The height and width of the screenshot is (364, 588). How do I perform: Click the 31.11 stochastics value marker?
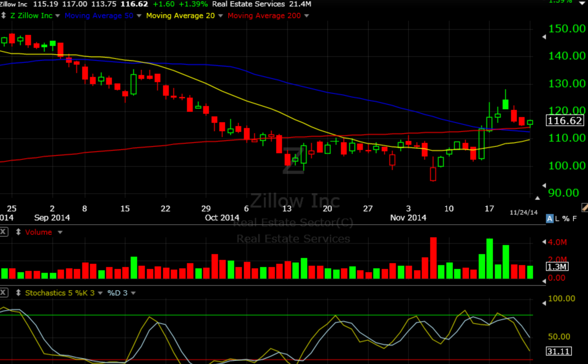[x=559, y=351]
